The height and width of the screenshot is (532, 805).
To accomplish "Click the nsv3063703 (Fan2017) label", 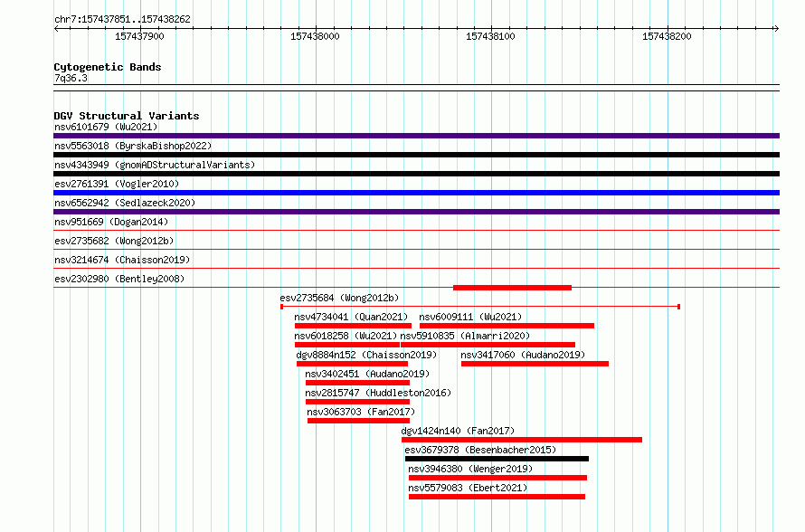I will [361, 412].
